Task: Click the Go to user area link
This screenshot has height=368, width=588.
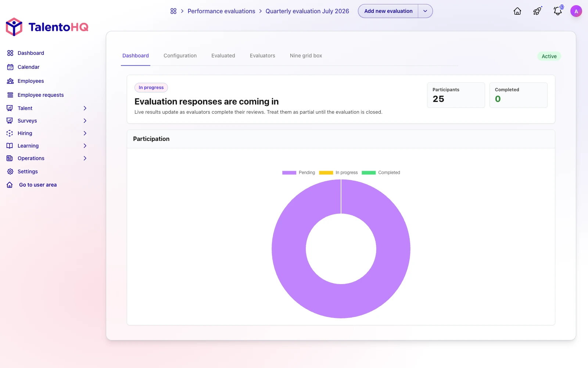Action: coord(38,185)
